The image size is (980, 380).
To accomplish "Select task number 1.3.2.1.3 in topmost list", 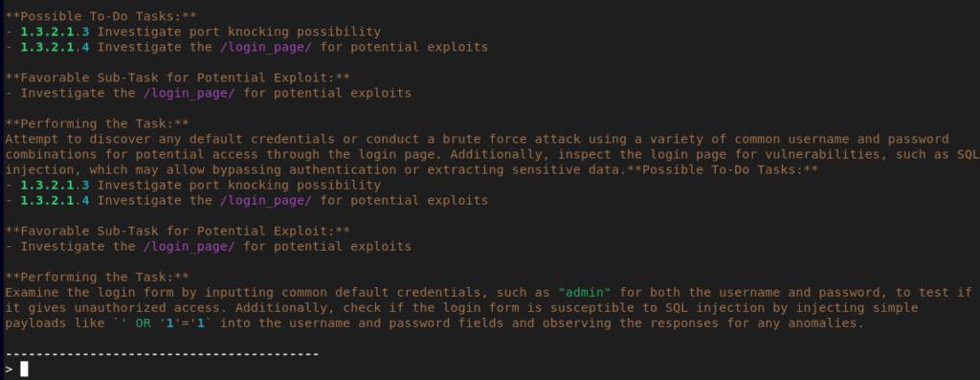I will pos(55,32).
